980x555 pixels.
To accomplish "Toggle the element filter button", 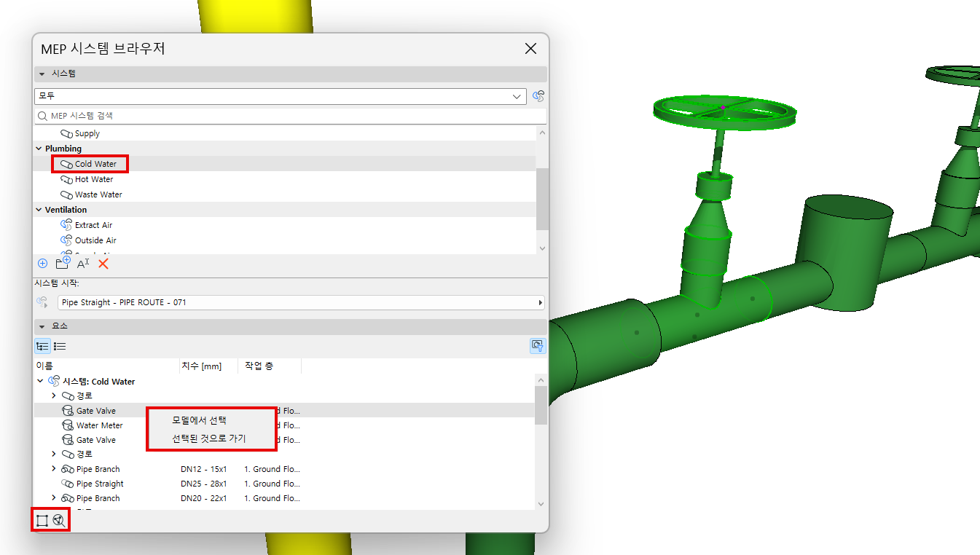I will point(538,346).
